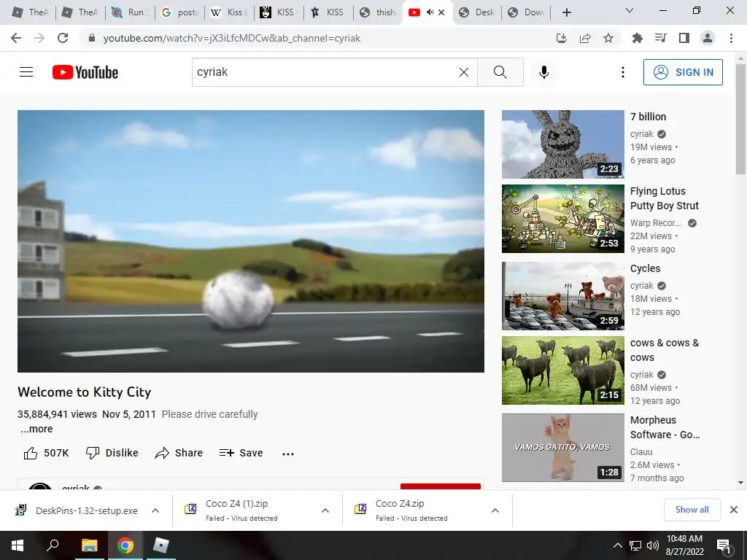Open Morpheus Software video thumbnail
Image resolution: width=747 pixels, height=560 pixels.
tap(562, 448)
